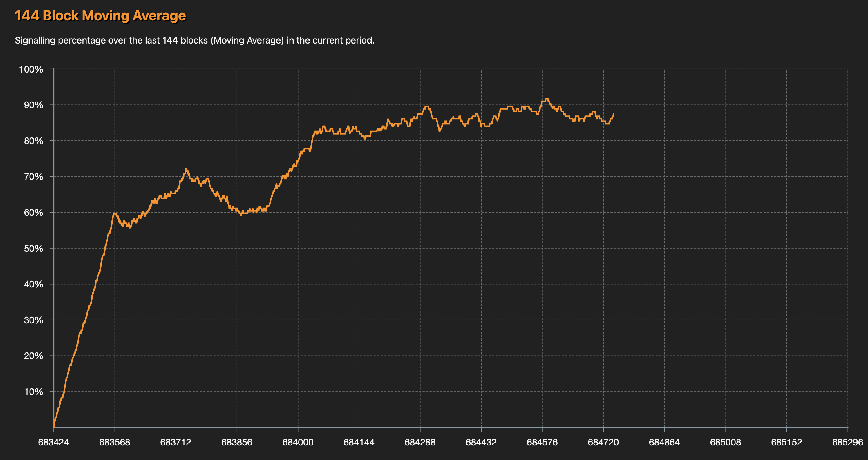Click the 685296 x-axis label
The height and width of the screenshot is (460, 868).
pyautogui.click(x=848, y=443)
